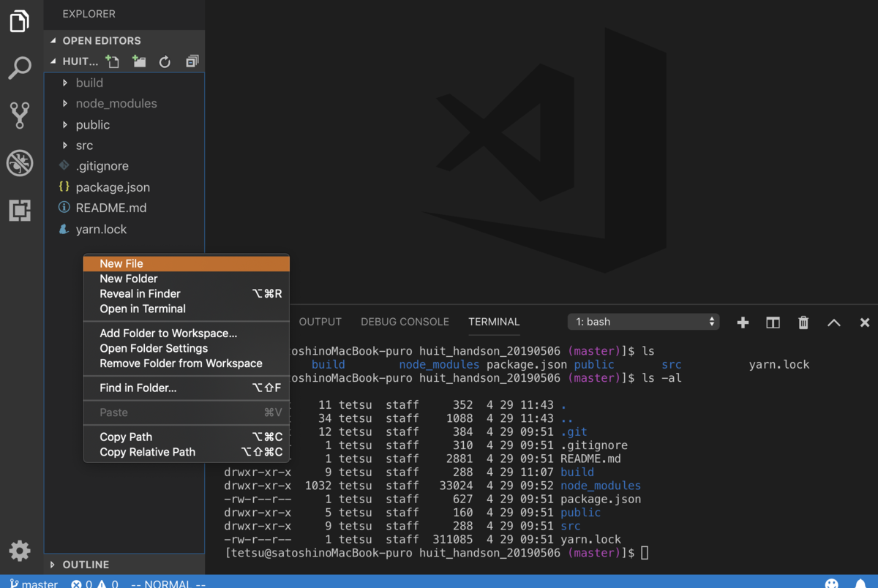Kill the terminal with trash icon

tap(803, 323)
